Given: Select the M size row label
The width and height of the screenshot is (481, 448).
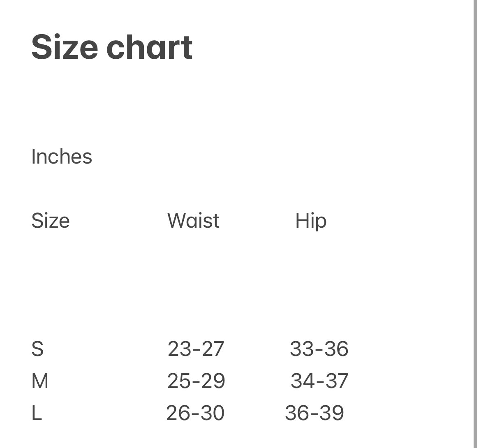Looking at the screenshot, I should (x=40, y=381).
